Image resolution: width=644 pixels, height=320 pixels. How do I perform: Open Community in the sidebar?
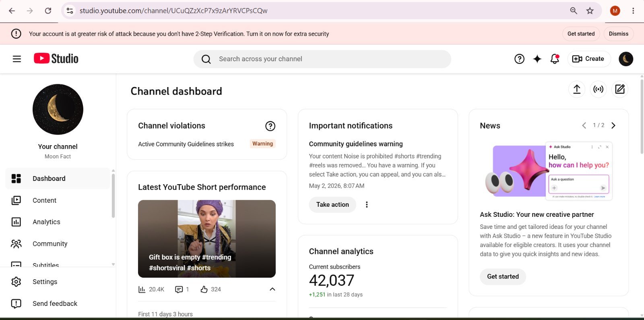[58, 244]
